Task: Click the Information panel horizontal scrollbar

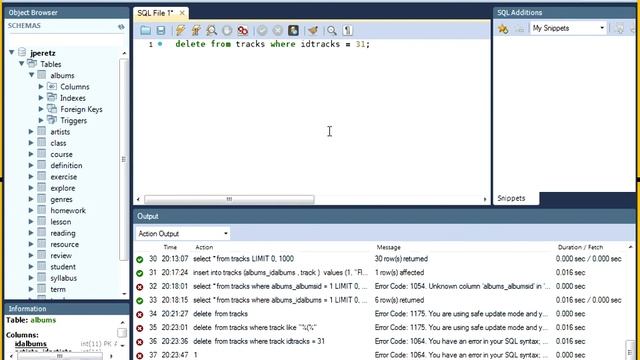Action: [x=59, y=356]
